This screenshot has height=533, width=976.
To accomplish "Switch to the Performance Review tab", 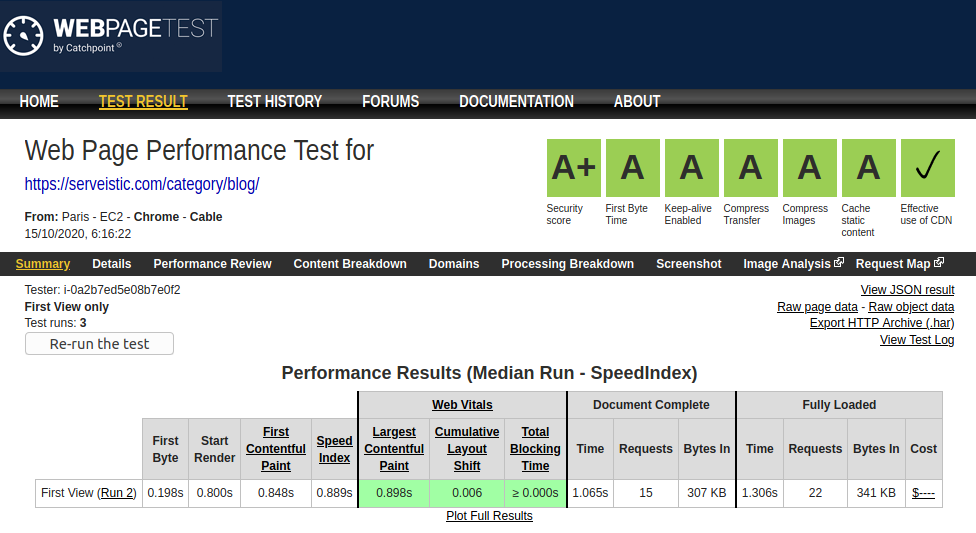I will point(212,264).
